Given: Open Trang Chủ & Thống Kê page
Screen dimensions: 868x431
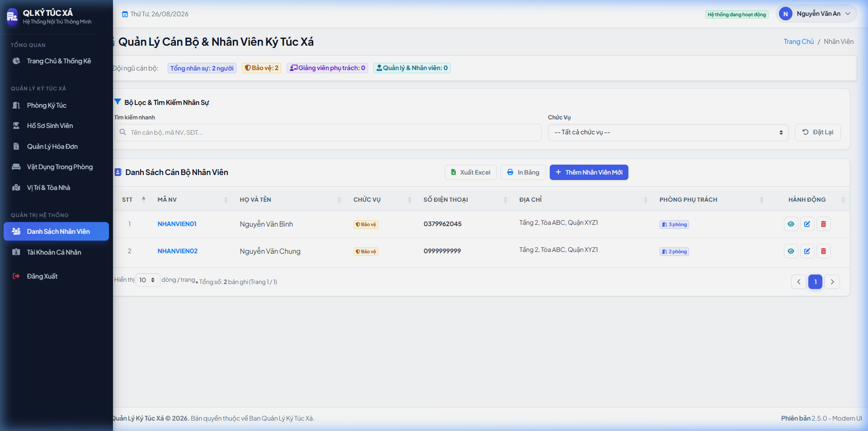Looking at the screenshot, I should pyautogui.click(x=56, y=61).
